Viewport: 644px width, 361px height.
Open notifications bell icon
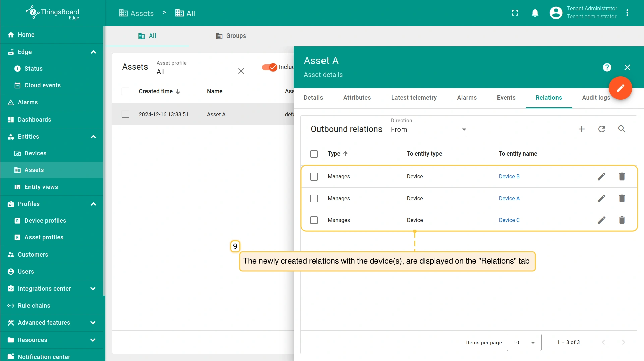[535, 13]
